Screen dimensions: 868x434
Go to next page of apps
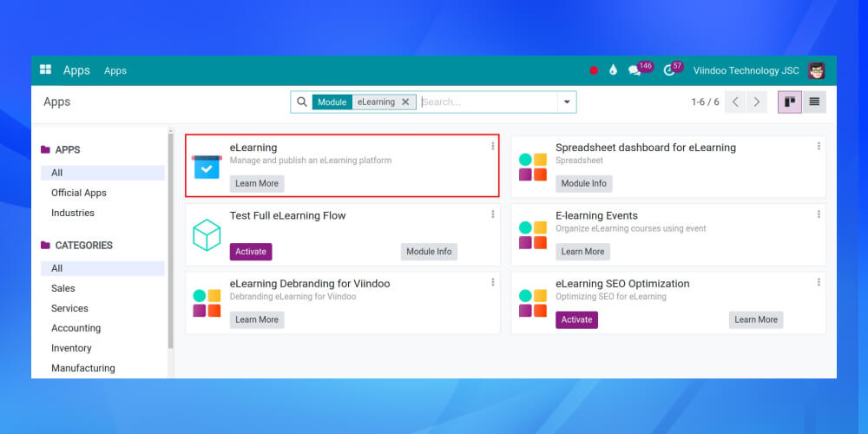point(757,102)
